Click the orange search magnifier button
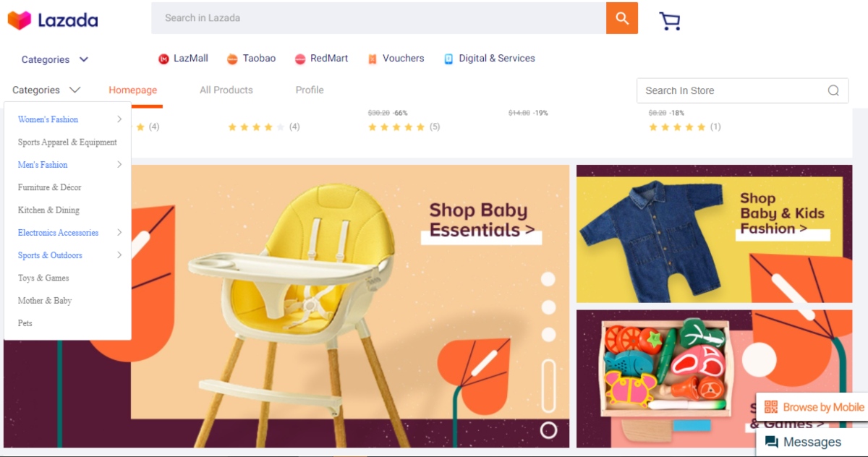The width and height of the screenshot is (868, 457). (621, 18)
